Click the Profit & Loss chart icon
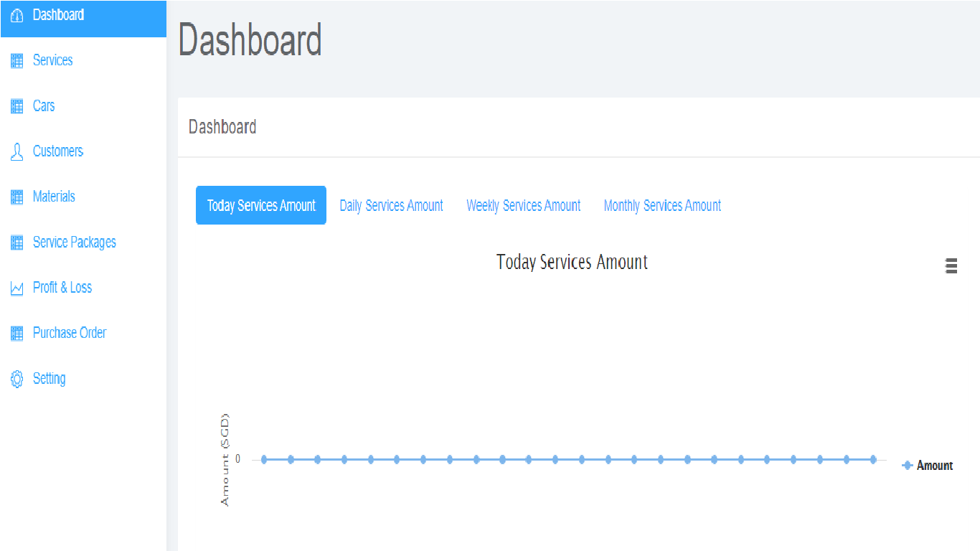Screen dimensions: 980x551 [17, 288]
